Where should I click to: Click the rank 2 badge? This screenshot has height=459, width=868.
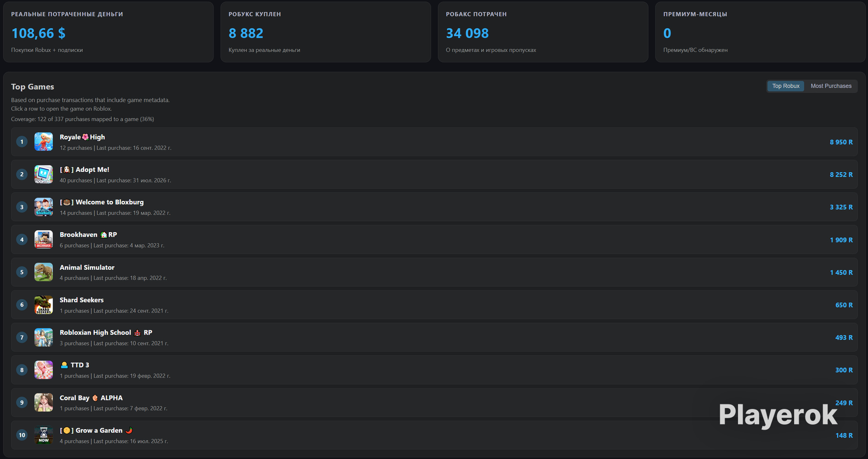[x=22, y=174]
